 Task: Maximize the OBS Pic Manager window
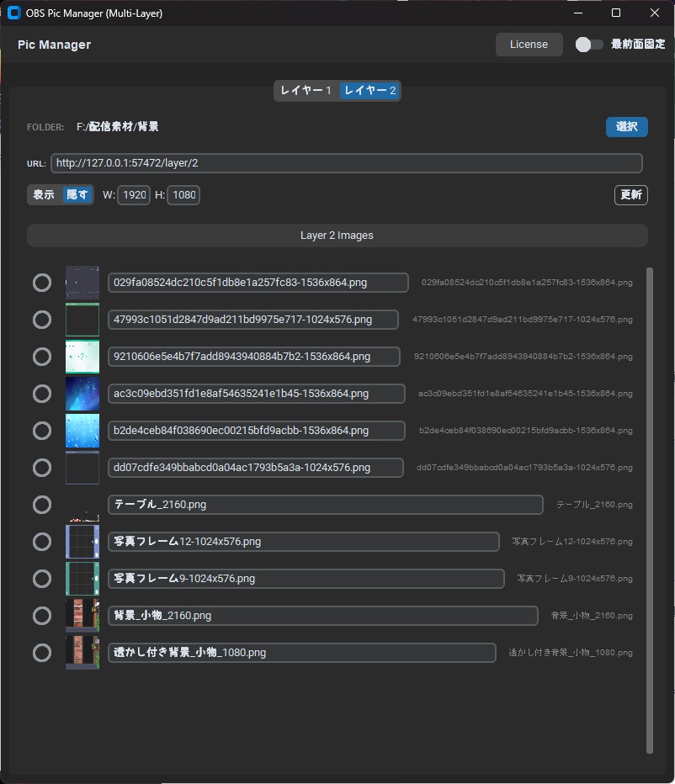616,13
